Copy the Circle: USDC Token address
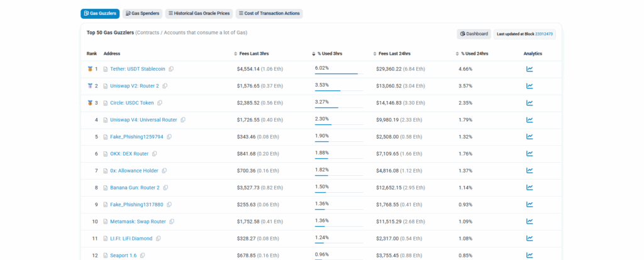Viewport: 644px width, 260px height. (160, 103)
